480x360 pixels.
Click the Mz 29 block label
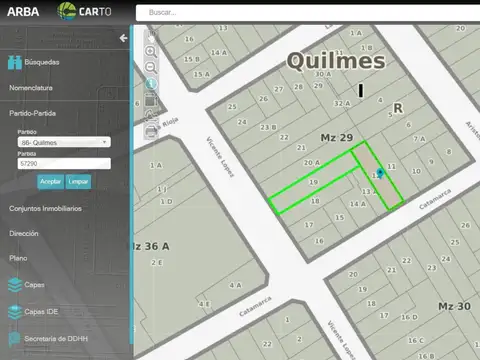337,138
